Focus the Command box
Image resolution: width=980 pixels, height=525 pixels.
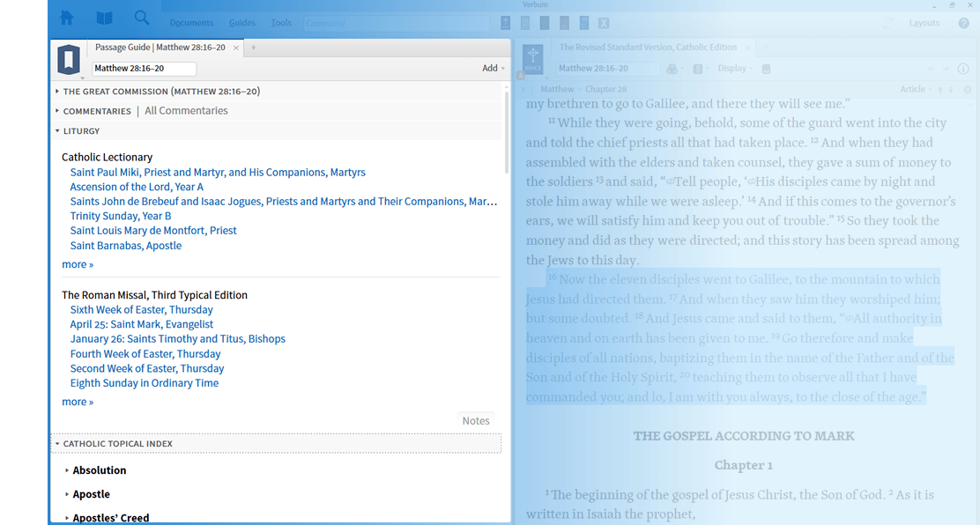[397, 23]
